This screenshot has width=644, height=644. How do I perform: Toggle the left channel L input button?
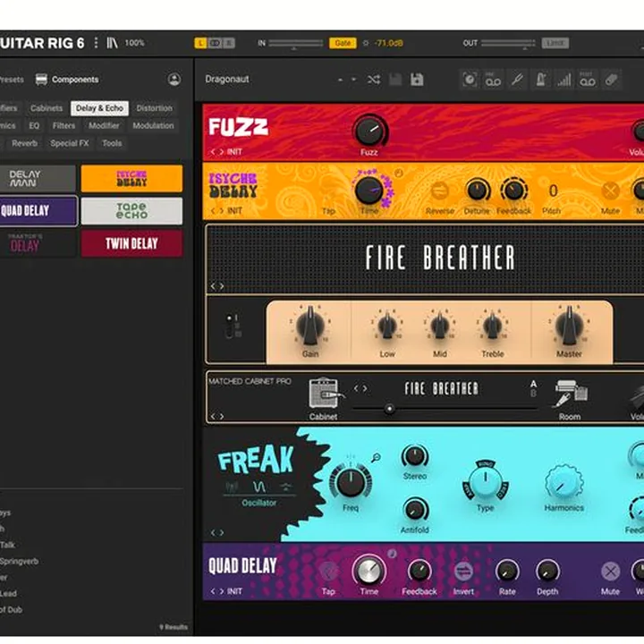click(200, 43)
